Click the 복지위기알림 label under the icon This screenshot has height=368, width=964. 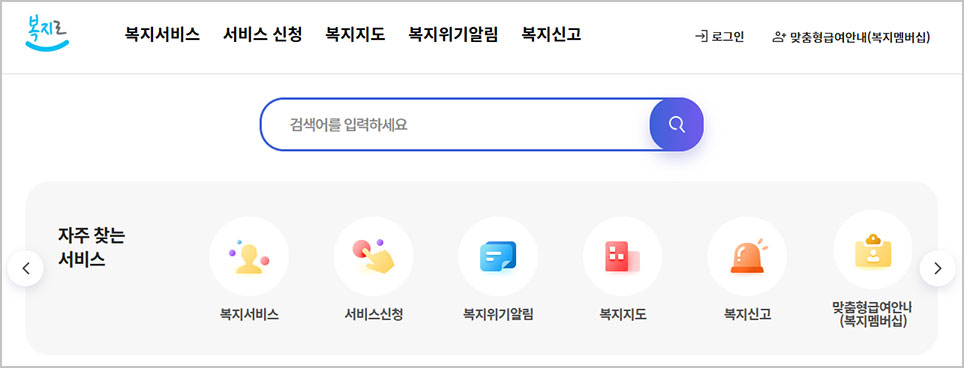point(498,315)
